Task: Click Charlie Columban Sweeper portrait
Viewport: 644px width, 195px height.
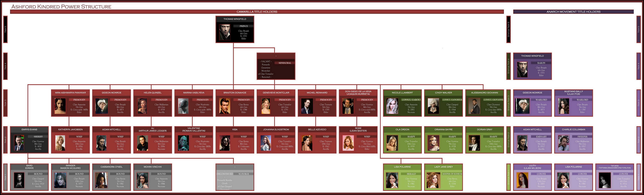Action: [564, 143]
